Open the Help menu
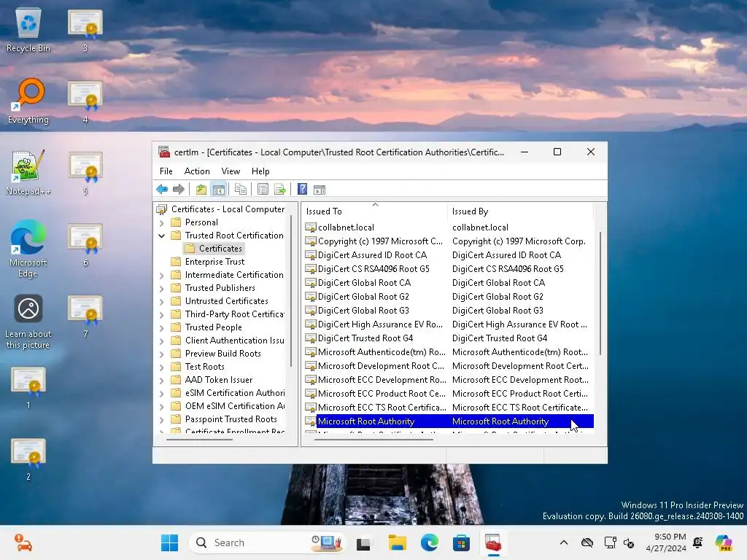 (x=260, y=171)
